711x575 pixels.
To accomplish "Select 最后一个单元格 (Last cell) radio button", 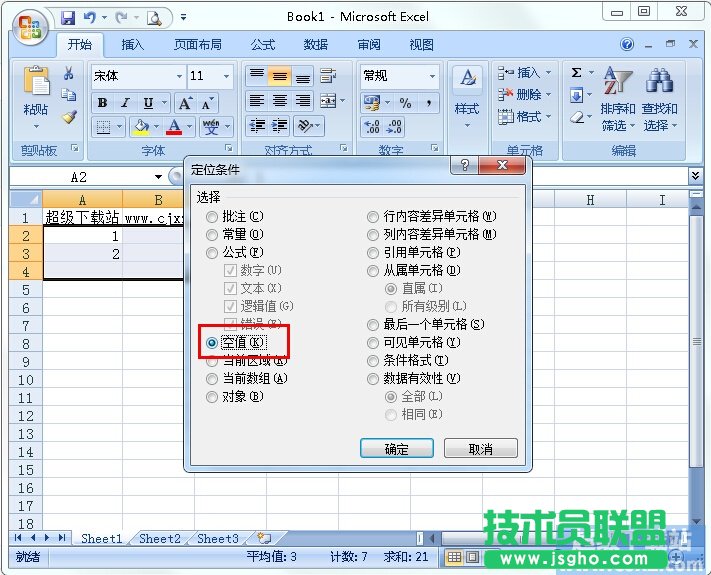I will pyautogui.click(x=373, y=325).
